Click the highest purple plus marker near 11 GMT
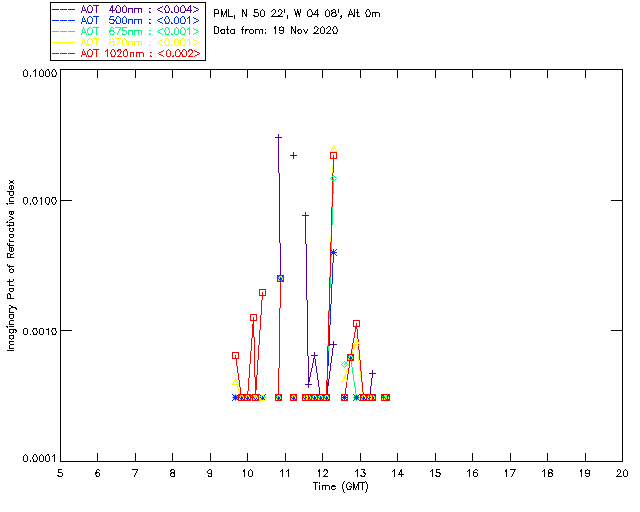The image size is (640, 512). (x=278, y=137)
